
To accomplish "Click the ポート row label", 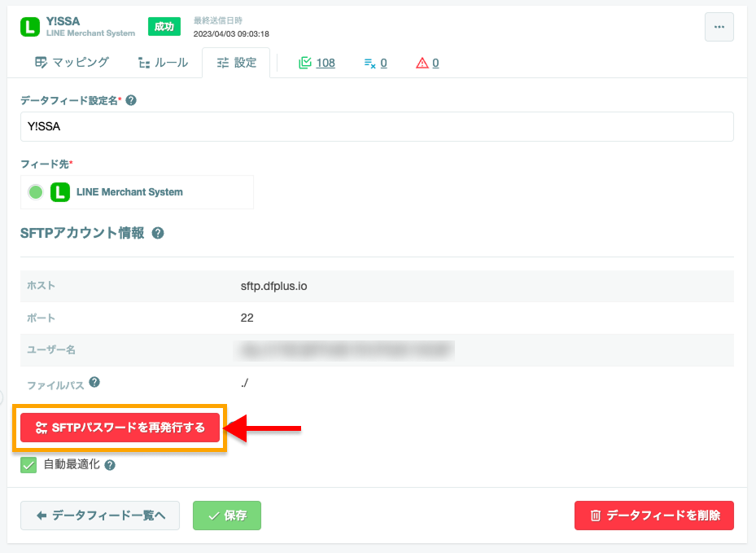I will [x=41, y=318].
